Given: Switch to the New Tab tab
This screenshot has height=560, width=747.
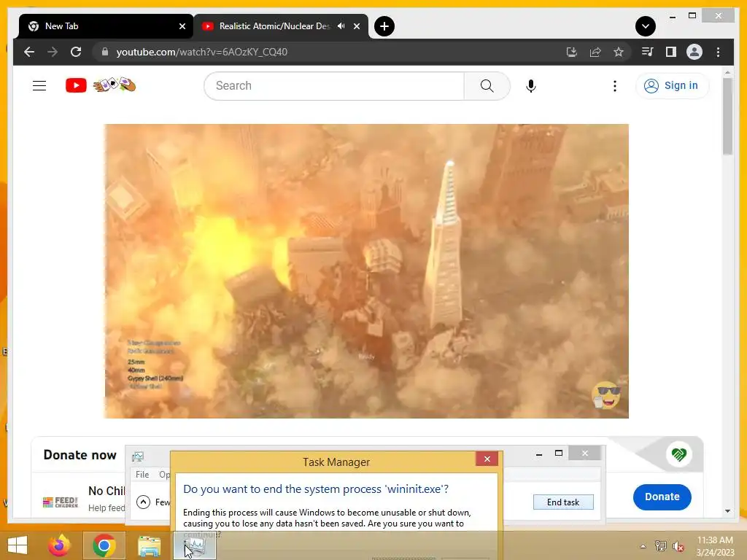Looking at the screenshot, I should point(106,26).
